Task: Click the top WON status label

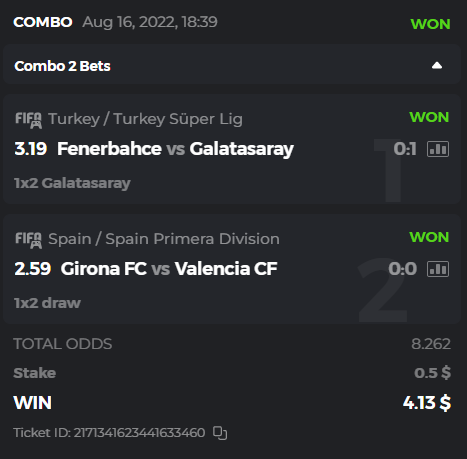Action: pyautogui.click(x=430, y=24)
